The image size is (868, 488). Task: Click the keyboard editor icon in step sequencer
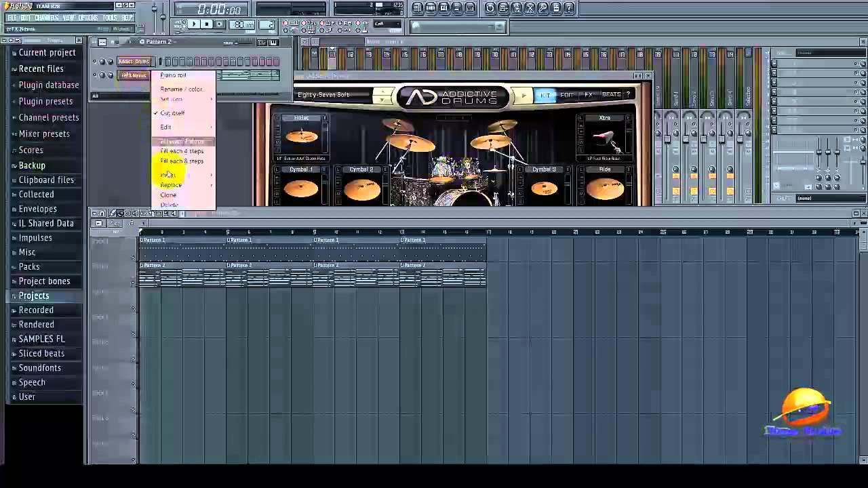tap(274, 43)
